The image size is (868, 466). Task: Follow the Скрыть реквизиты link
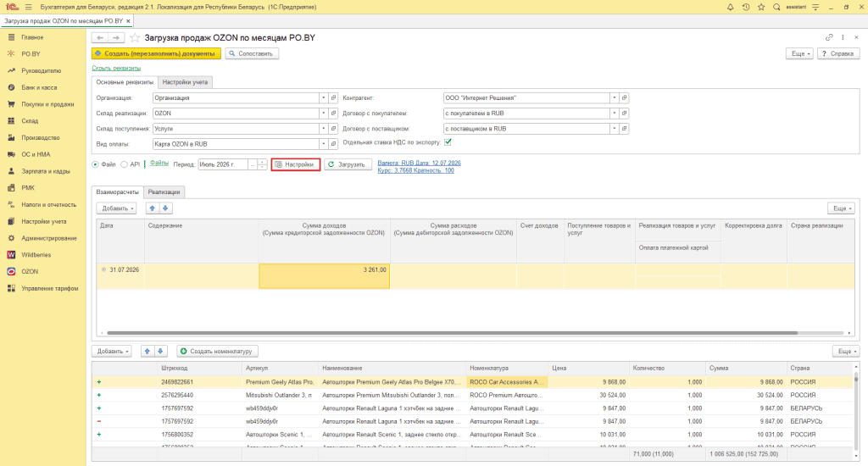[x=116, y=68]
